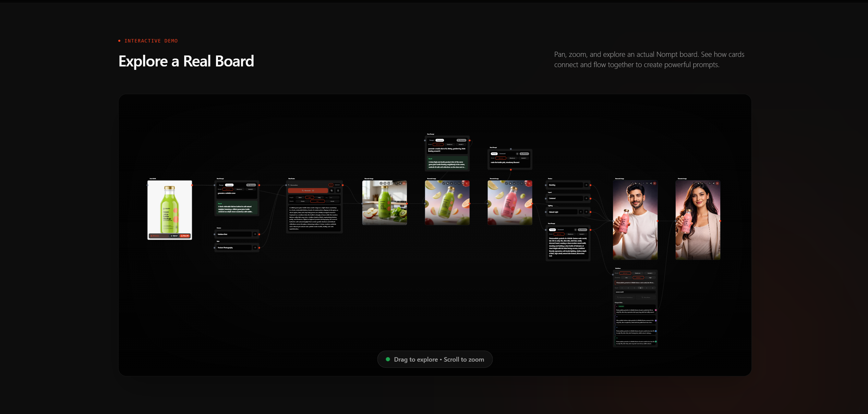This screenshot has width=868, height=414.
Task: Bookmark the New Fusion generation result
Action: [338, 191]
